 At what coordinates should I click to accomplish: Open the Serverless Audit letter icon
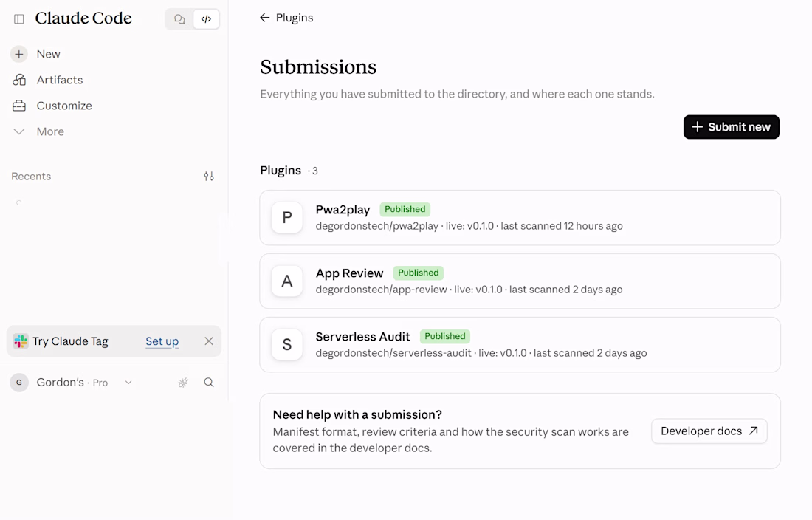pyautogui.click(x=287, y=344)
